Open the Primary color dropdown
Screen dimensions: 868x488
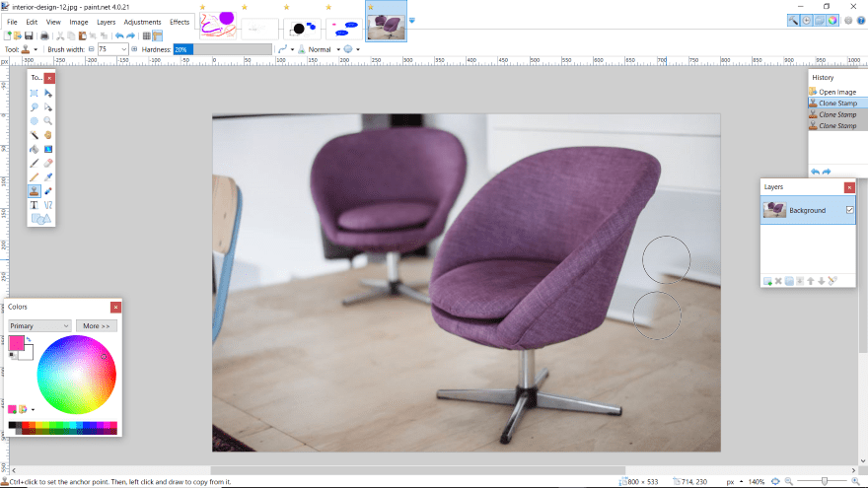(x=39, y=325)
